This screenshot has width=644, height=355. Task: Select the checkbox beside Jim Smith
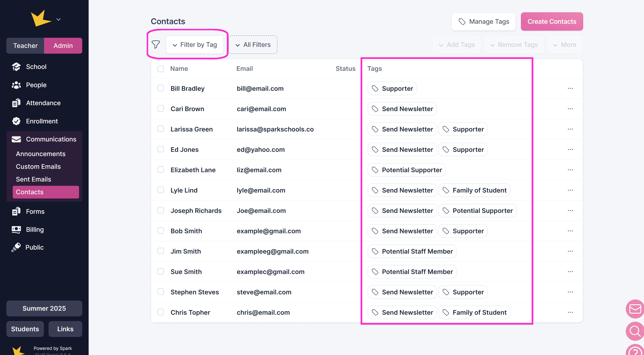pos(160,251)
